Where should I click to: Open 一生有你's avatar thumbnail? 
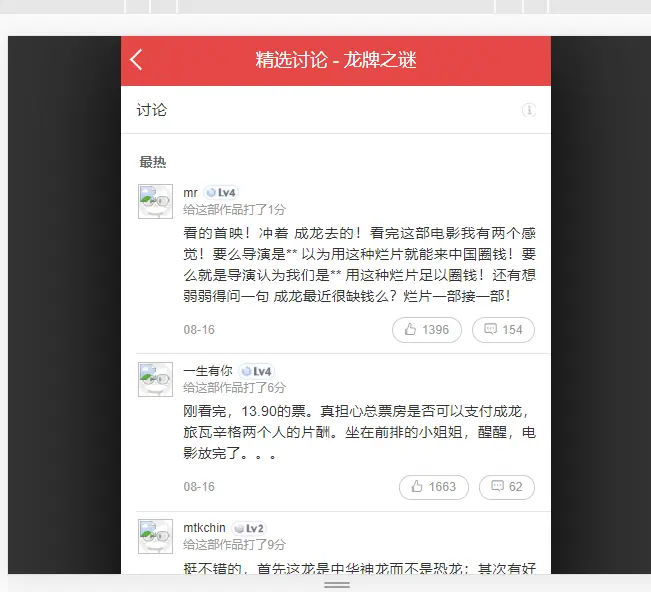point(155,379)
